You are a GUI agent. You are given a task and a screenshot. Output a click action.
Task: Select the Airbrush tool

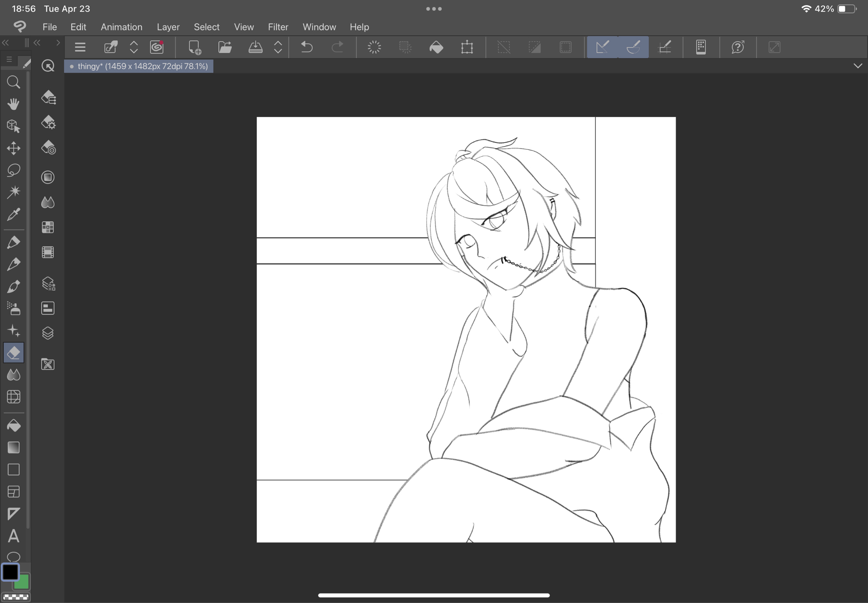13,308
